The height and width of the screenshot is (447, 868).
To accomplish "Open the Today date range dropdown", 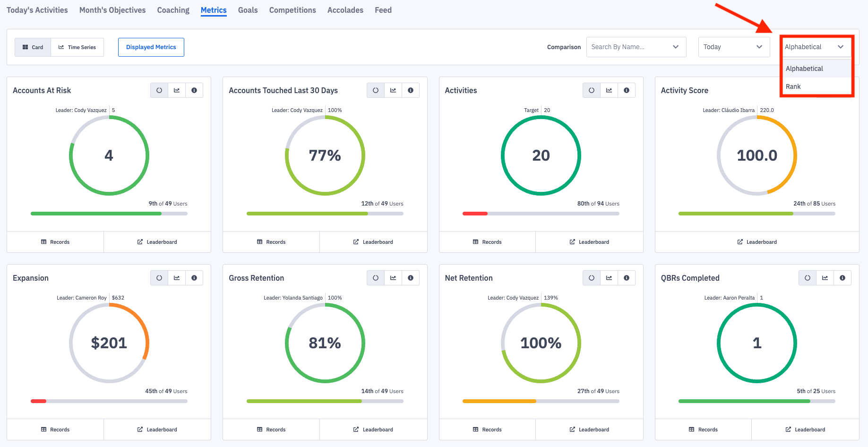I will 734,47.
